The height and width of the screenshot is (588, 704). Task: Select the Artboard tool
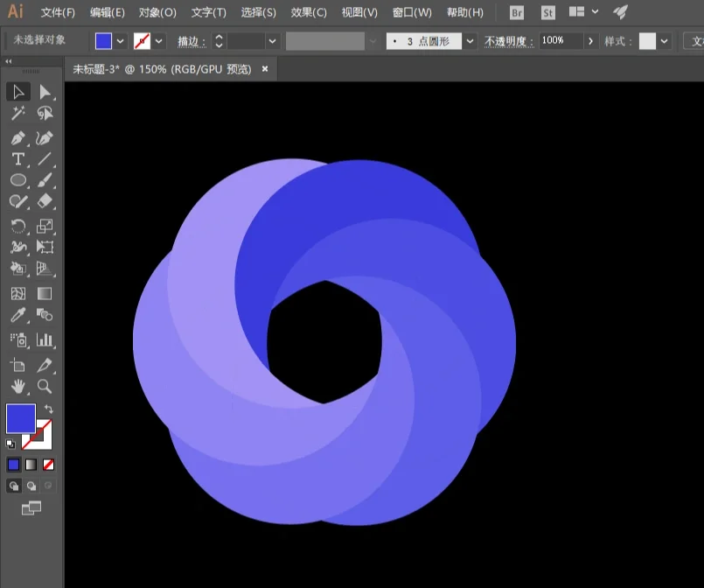click(x=18, y=365)
